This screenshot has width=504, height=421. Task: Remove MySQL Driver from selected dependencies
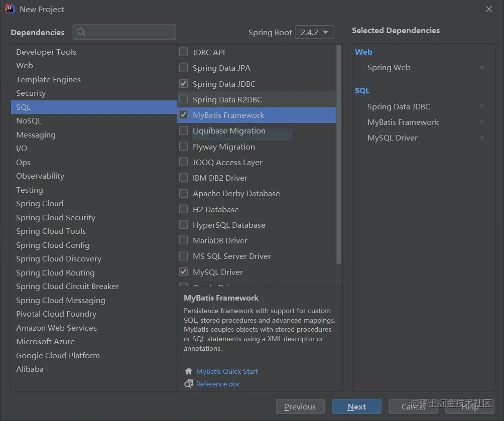(x=481, y=137)
